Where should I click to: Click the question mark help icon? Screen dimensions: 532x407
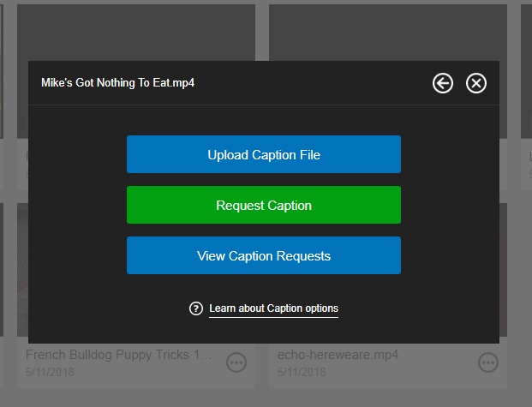(x=196, y=308)
